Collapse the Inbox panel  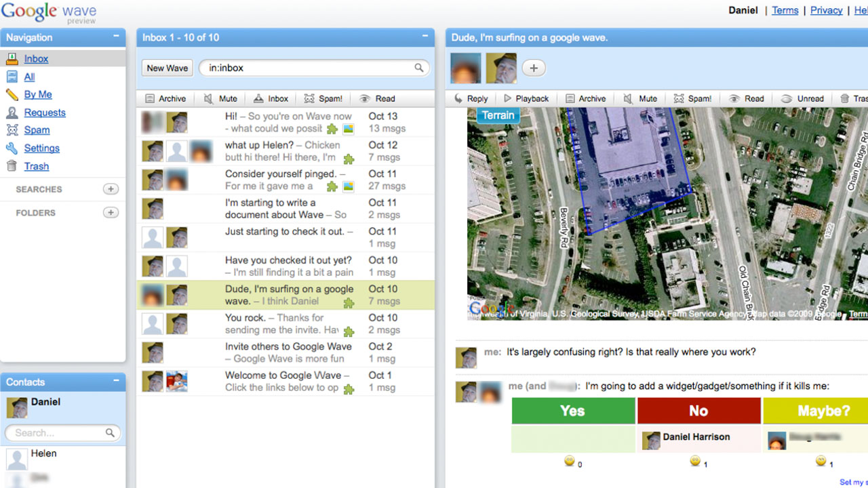click(425, 37)
